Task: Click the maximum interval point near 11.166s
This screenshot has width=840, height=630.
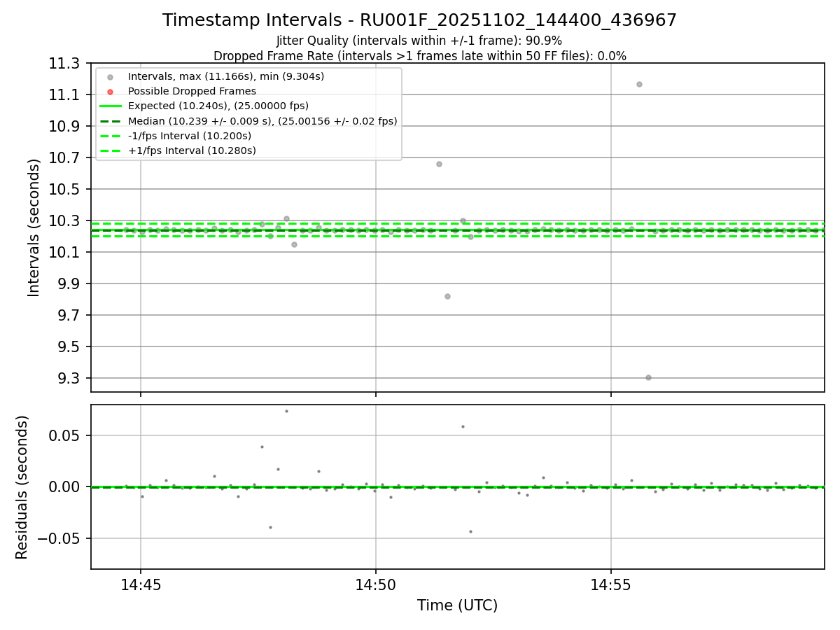Action: click(639, 84)
